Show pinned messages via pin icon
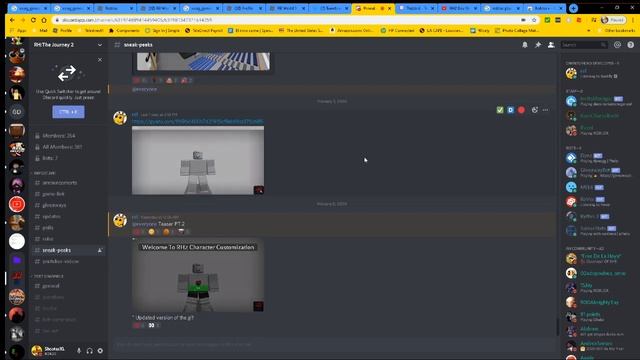The image size is (640, 360). 538,45
